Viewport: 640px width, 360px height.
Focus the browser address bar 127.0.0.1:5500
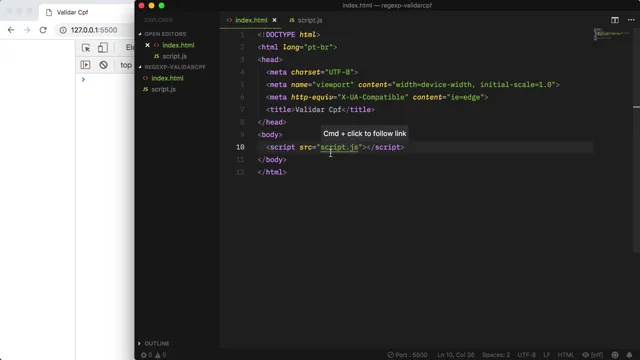pyautogui.click(x=94, y=30)
